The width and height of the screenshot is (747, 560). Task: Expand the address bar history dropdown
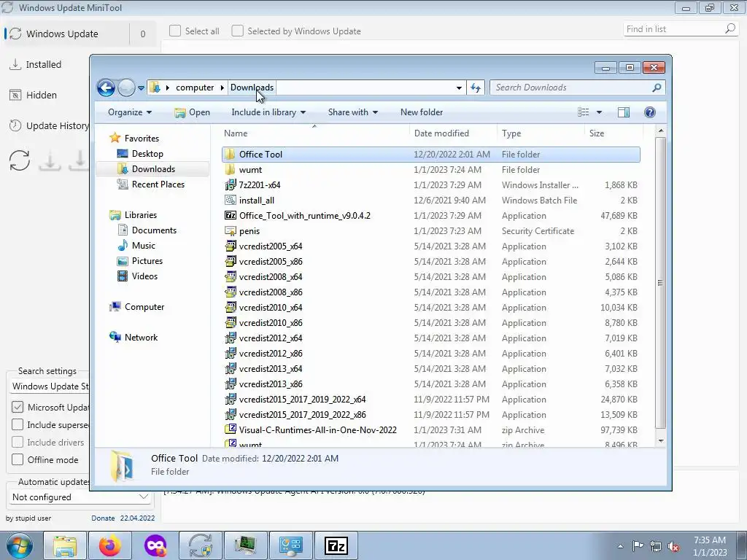pyautogui.click(x=459, y=88)
